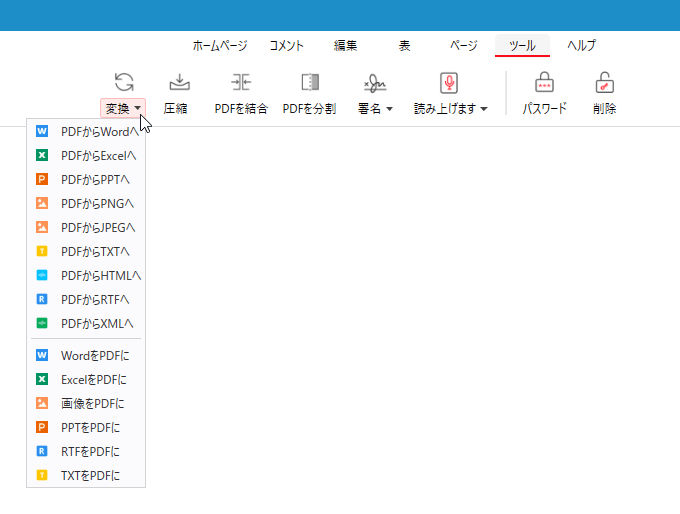This screenshot has height=514, width=680.
Task: Choose PDFからPPTへ menu entry
Action: (x=86, y=179)
